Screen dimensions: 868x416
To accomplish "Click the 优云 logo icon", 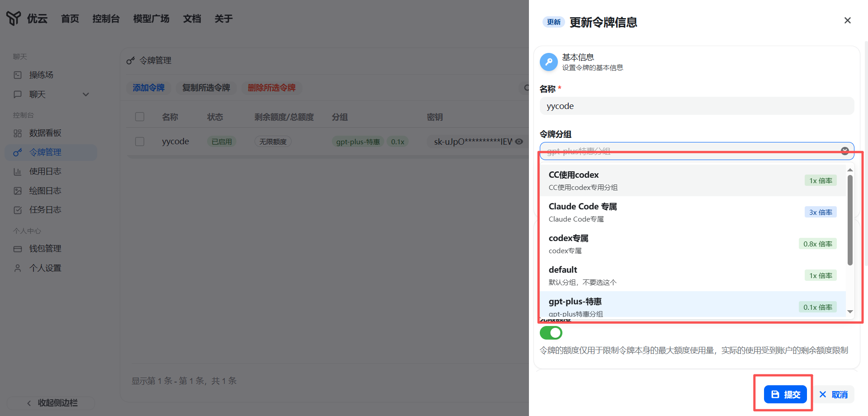I will (14, 18).
